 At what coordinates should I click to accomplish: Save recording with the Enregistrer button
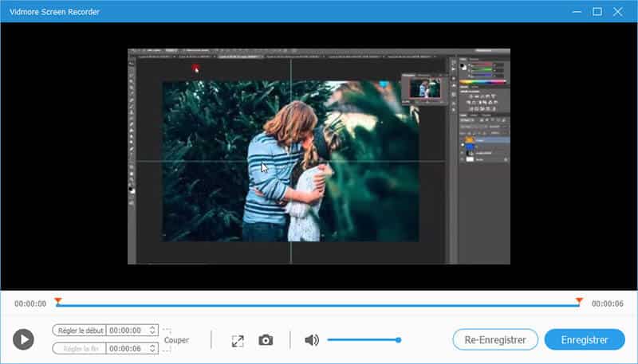585,340
